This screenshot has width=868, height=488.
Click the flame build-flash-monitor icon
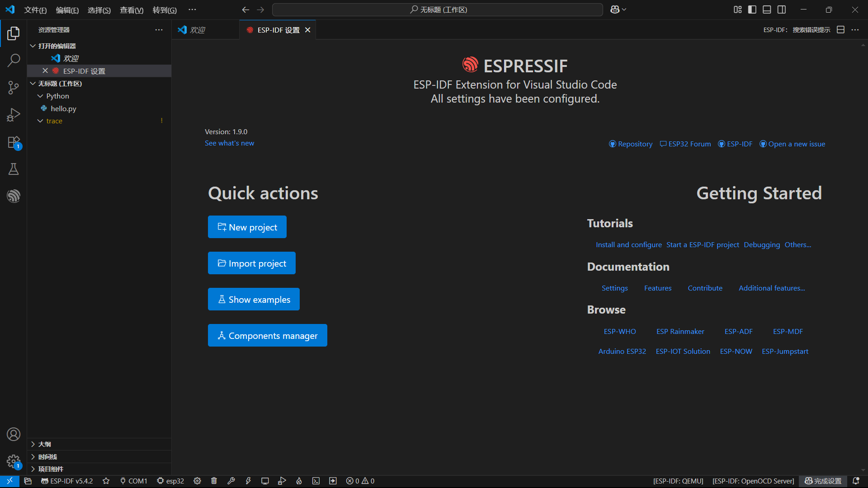coord(299,481)
